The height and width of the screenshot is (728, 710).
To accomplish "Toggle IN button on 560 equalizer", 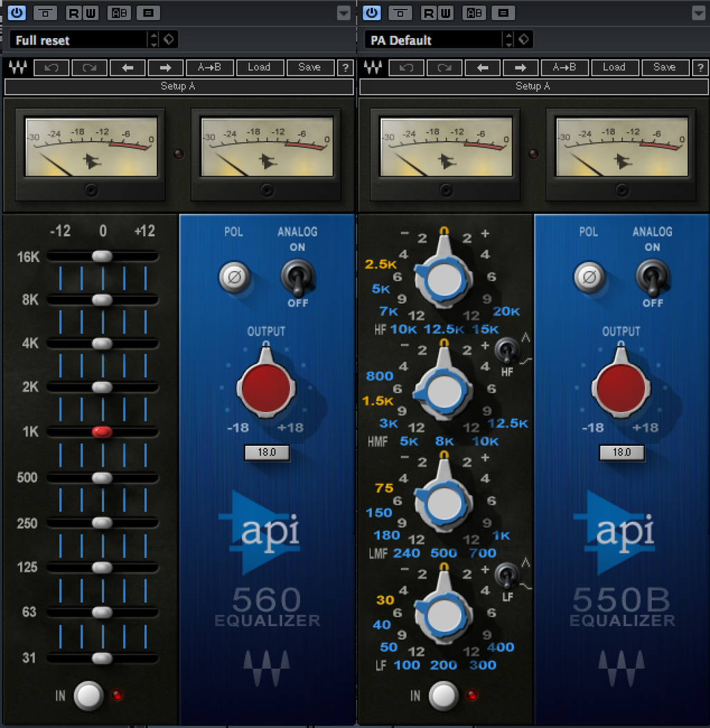I will point(89,695).
